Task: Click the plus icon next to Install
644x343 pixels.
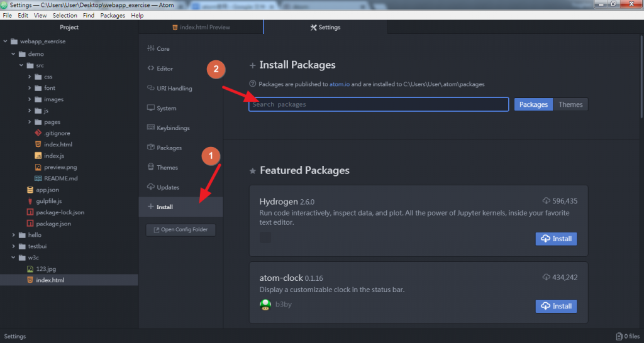Action: point(151,207)
